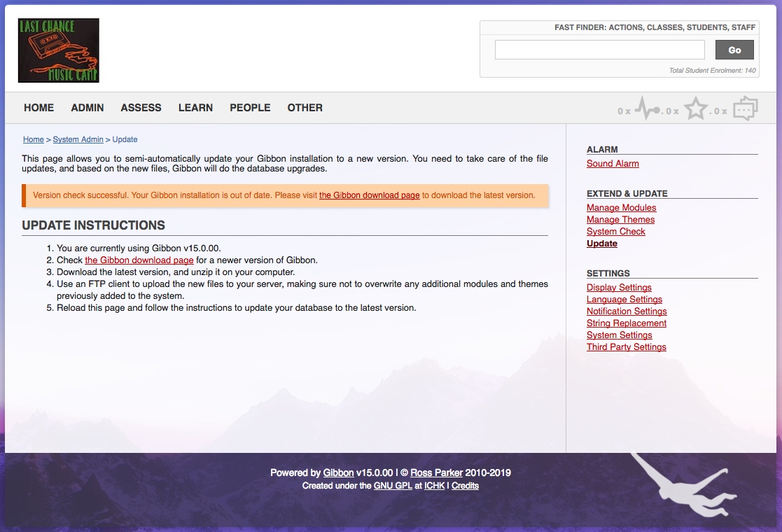Click text 'You are currently using Gibbon v15.0.00.'

(139, 248)
